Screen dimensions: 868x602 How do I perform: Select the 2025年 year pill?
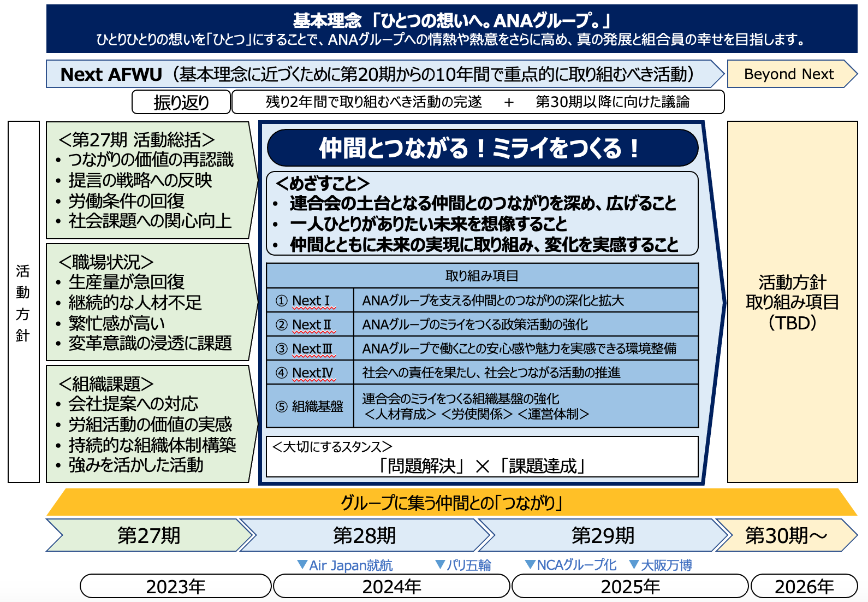click(x=630, y=586)
